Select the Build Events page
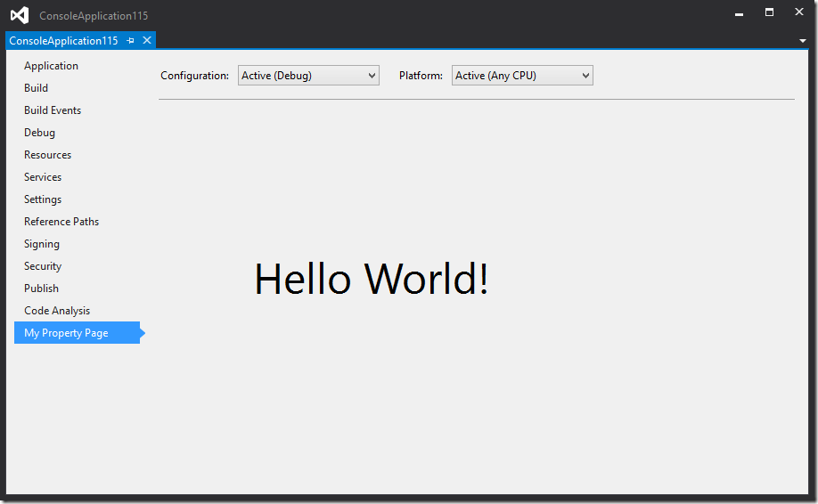Viewport: 818px width, 504px height. (x=53, y=110)
